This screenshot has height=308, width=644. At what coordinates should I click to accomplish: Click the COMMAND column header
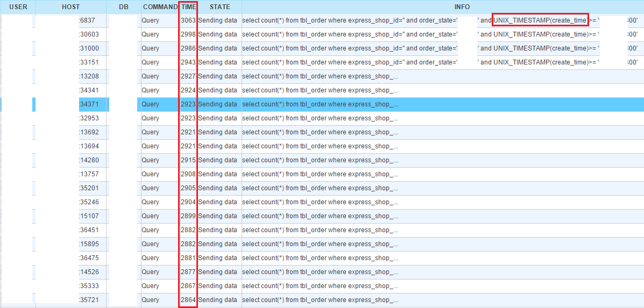160,7
